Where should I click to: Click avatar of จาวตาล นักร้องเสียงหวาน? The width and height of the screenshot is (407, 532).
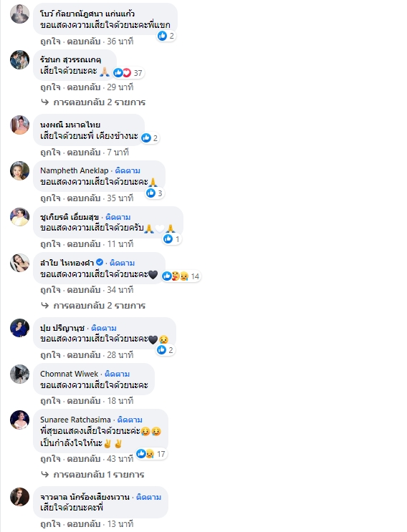point(19,497)
